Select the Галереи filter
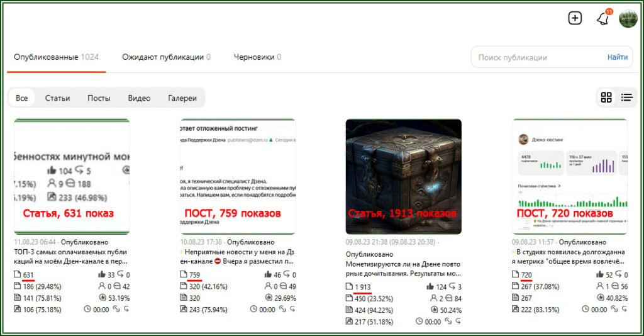This screenshot has height=336, width=644. tap(182, 98)
